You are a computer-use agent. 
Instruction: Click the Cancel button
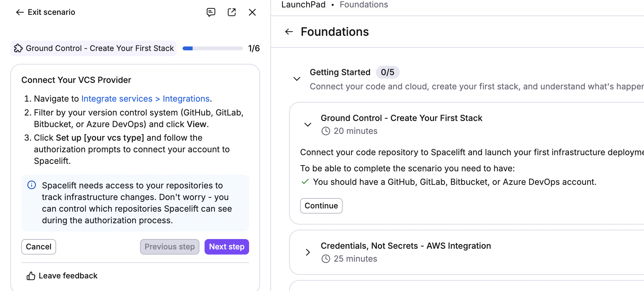click(x=39, y=247)
